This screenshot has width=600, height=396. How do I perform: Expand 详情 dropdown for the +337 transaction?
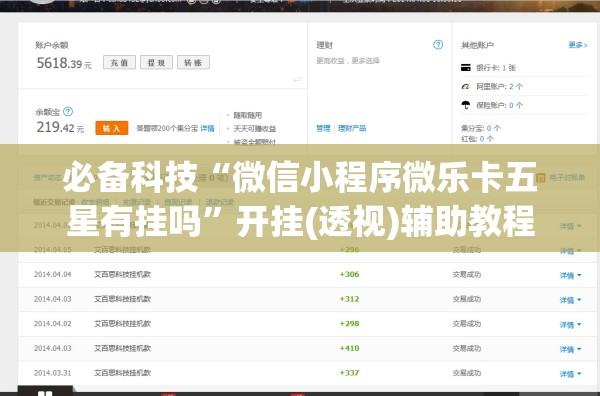pos(570,373)
